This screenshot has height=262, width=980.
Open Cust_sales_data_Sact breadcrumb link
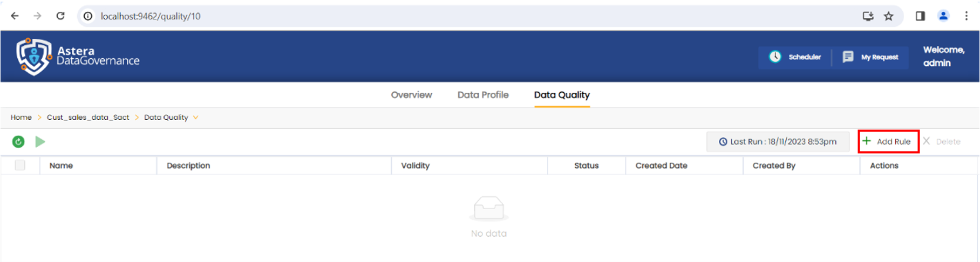click(x=88, y=118)
